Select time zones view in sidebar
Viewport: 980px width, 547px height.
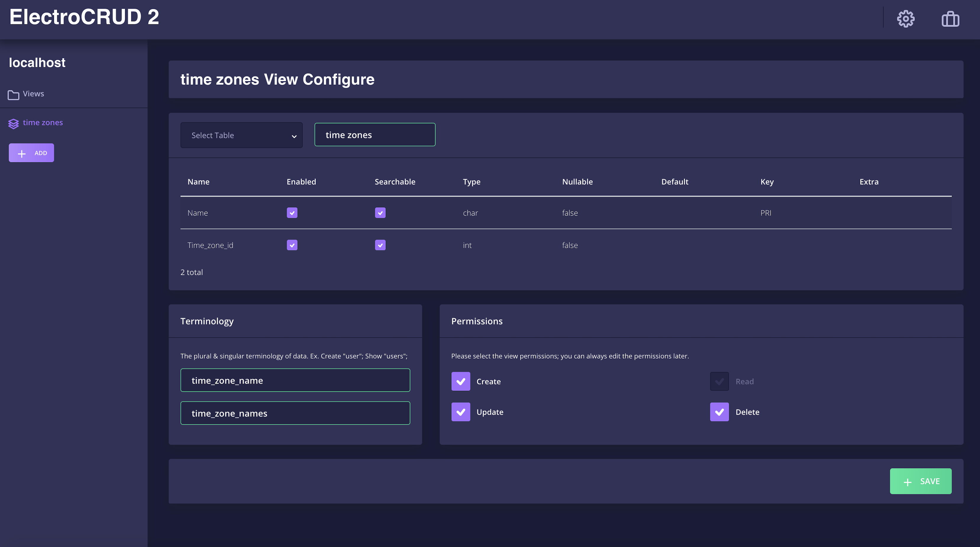click(43, 122)
